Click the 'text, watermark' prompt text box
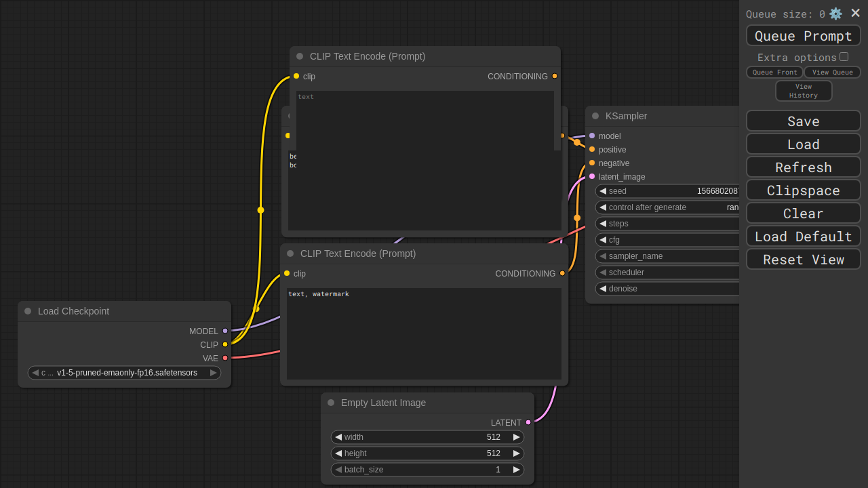This screenshot has width=868, height=488. [424, 333]
